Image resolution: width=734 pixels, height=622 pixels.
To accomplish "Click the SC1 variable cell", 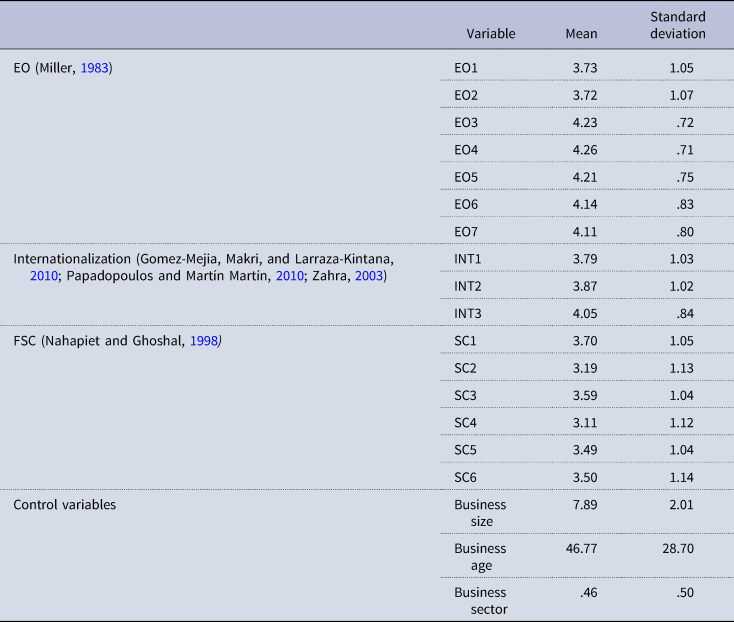I will 466,342.
